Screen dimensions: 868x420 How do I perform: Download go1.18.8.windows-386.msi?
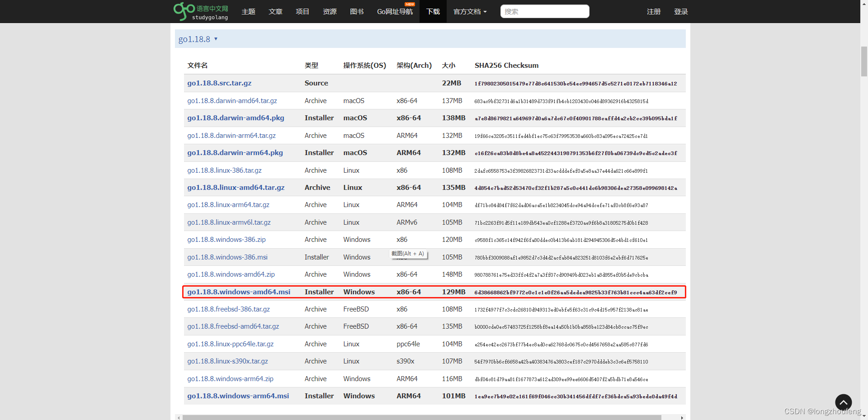coord(227,257)
